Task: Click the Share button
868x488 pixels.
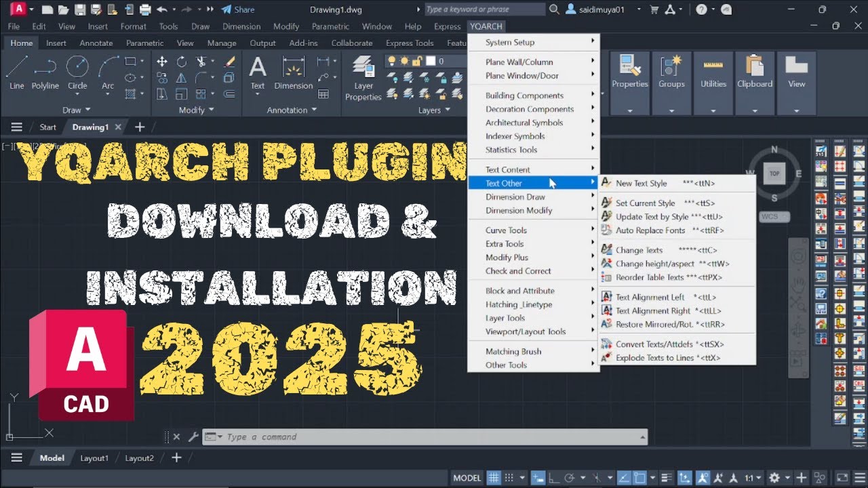Action: coord(238,9)
